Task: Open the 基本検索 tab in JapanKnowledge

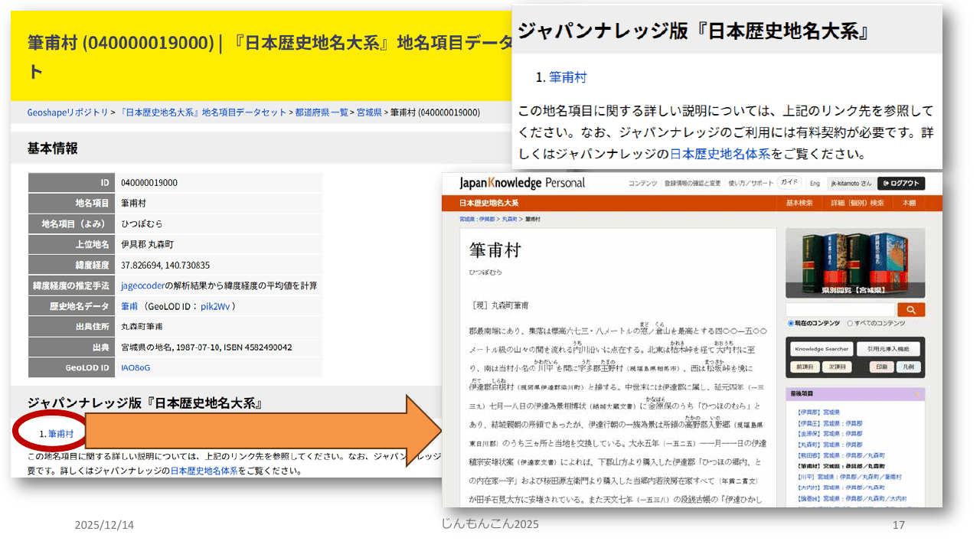Action: coord(799,203)
